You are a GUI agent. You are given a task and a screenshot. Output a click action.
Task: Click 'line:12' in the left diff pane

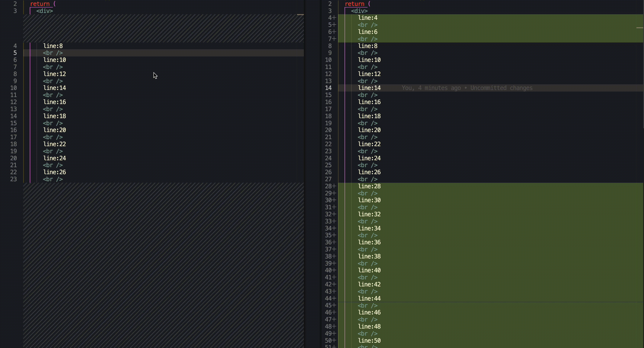[55, 74]
